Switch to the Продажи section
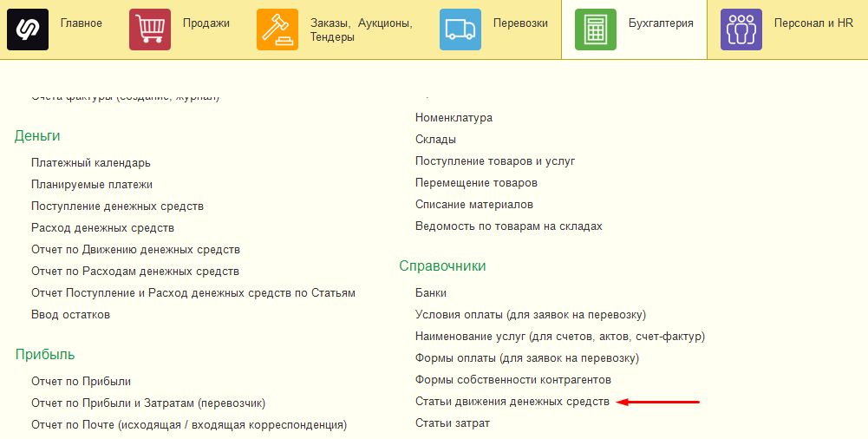The image size is (868, 439). (206, 23)
